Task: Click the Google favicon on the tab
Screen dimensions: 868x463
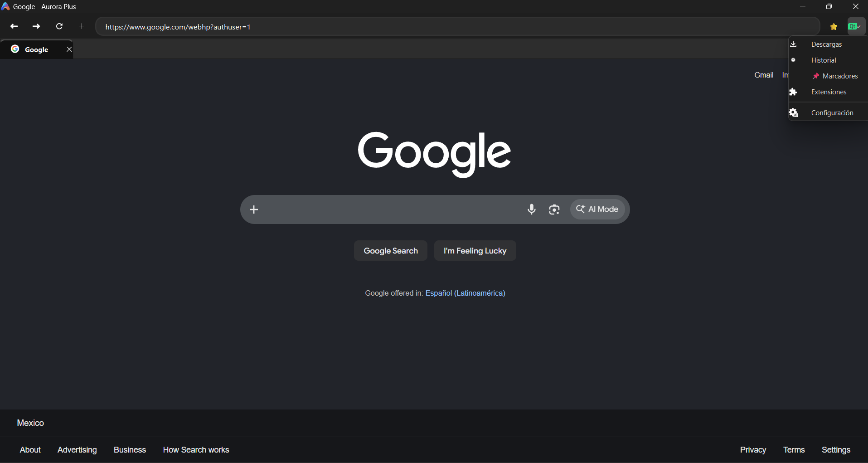Action: point(15,49)
